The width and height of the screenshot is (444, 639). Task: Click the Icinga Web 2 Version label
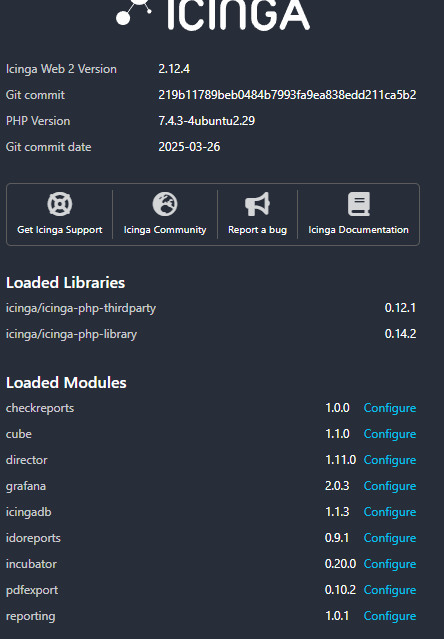coord(61,69)
